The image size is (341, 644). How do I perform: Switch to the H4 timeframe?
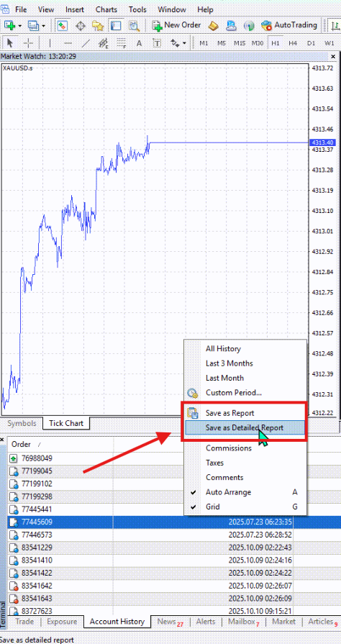click(293, 43)
